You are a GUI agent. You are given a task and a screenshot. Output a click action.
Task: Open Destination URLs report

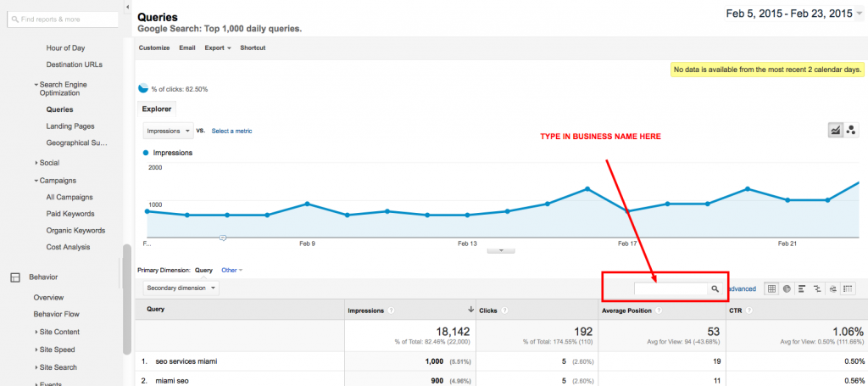75,64
